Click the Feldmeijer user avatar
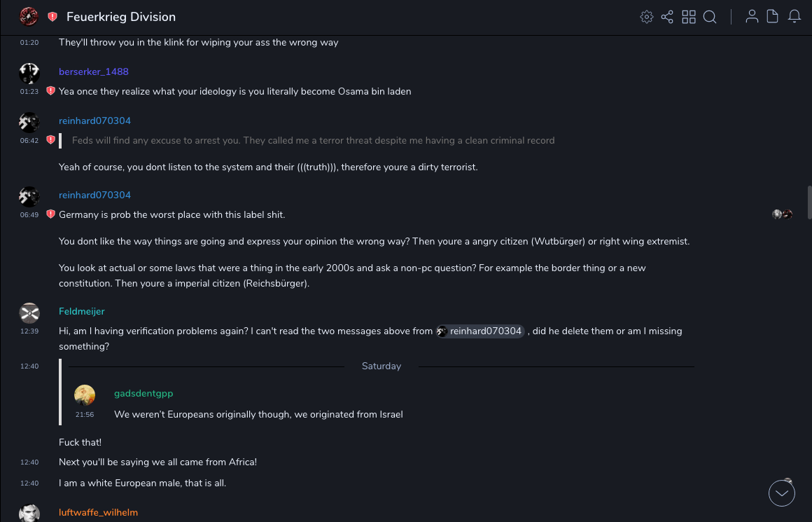 tap(29, 312)
